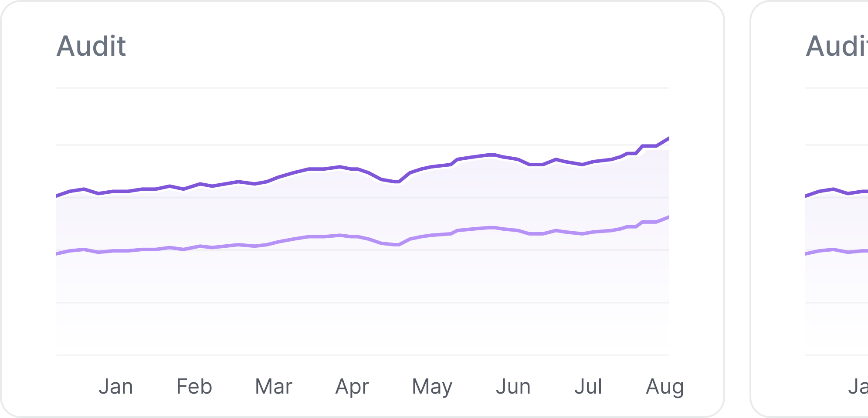
Task: Click the light purple line's dip before May
Action: click(x=397, y=245)
